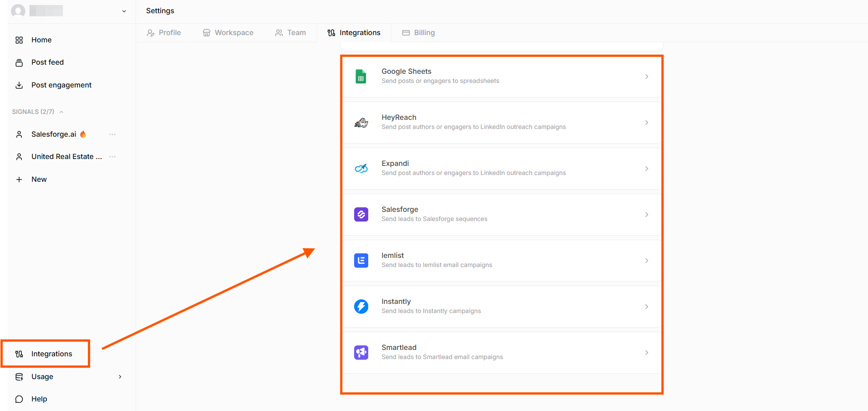The width and height of the screenshot is (868, 411).
Task: Click the Salesforge purple logo icon
Action: (361, 215)
